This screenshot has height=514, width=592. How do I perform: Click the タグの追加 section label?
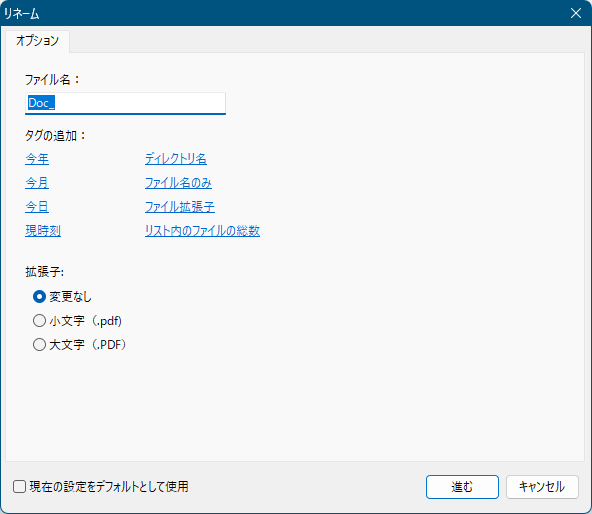56,136
